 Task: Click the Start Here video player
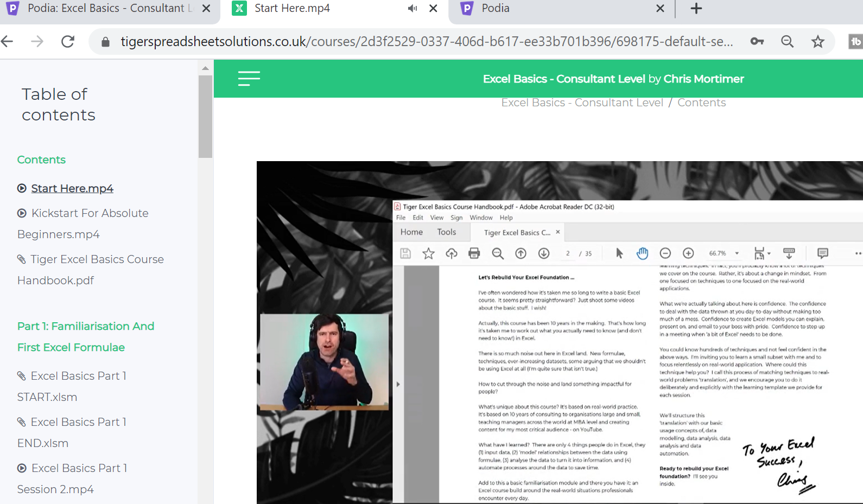559,332
